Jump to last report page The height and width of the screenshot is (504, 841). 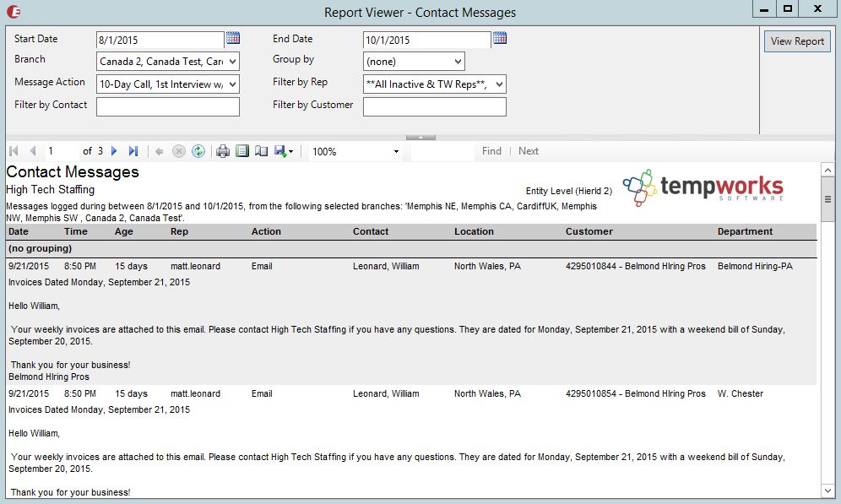[133, 151]
